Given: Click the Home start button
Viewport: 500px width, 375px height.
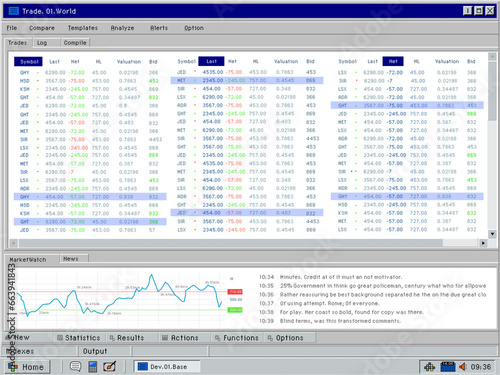Looking at the screenshot, I should point(27,367).
